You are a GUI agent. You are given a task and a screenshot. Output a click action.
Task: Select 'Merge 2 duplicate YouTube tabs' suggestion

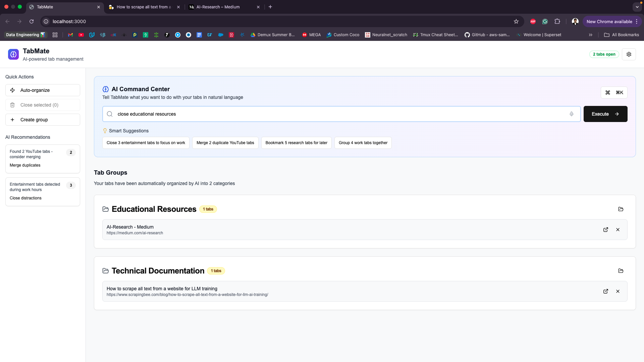pyautogui.click(x=225, y=143)
